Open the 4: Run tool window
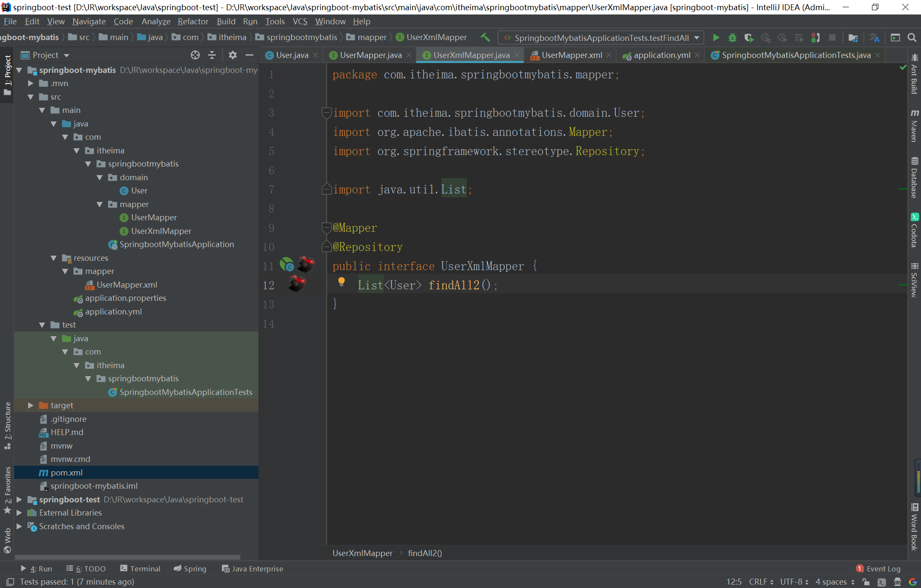 [37, 569]
